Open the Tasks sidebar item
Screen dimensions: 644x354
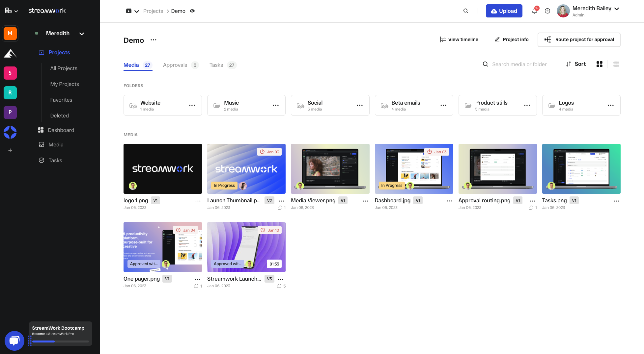pos(51,160)
